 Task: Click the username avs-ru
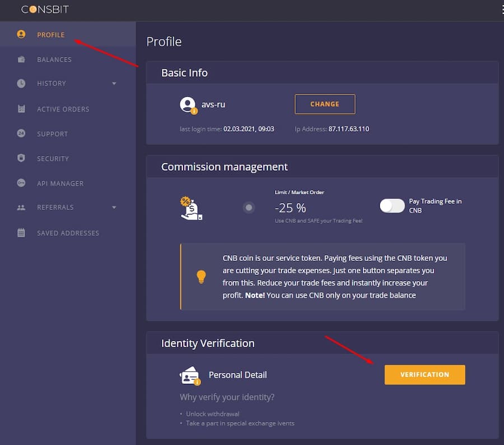pos(213,105)
